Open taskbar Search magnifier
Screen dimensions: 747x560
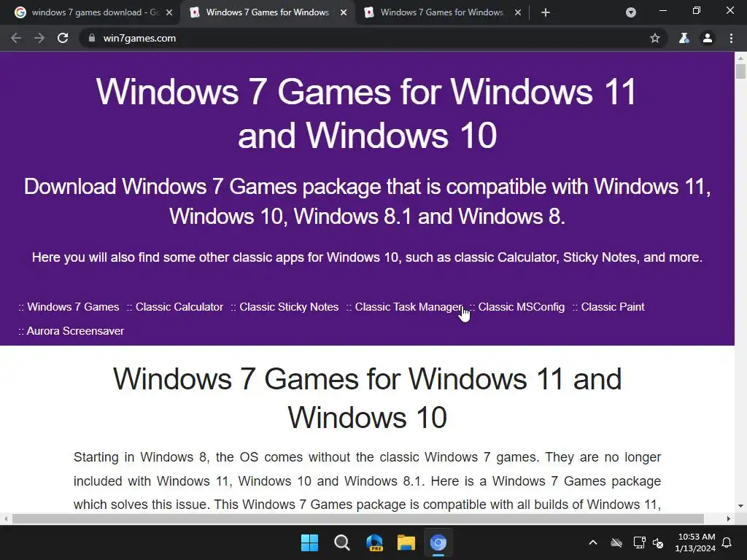point(341,542)
